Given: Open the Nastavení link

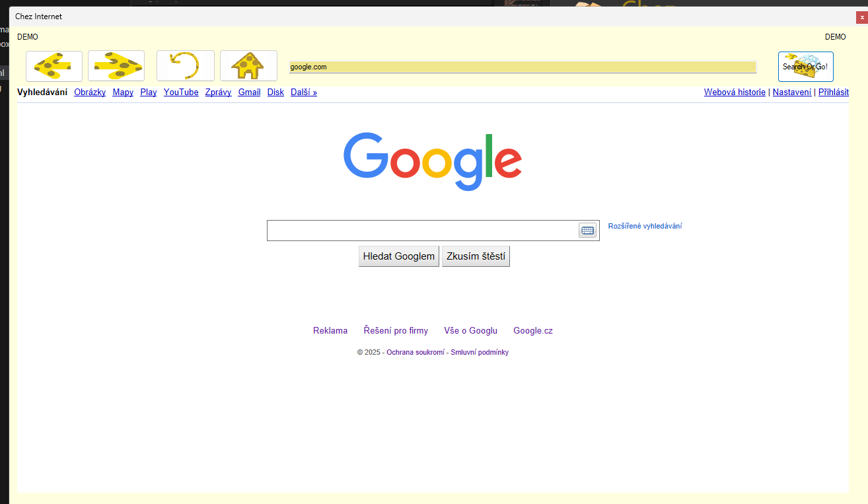Looking at the screenshot, I should (792, 92).
